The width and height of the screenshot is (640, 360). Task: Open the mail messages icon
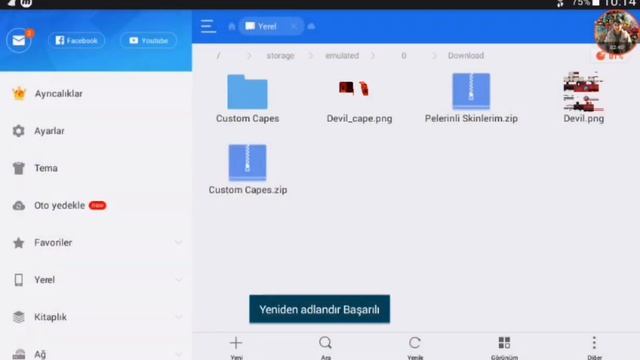tap(19, 40)
